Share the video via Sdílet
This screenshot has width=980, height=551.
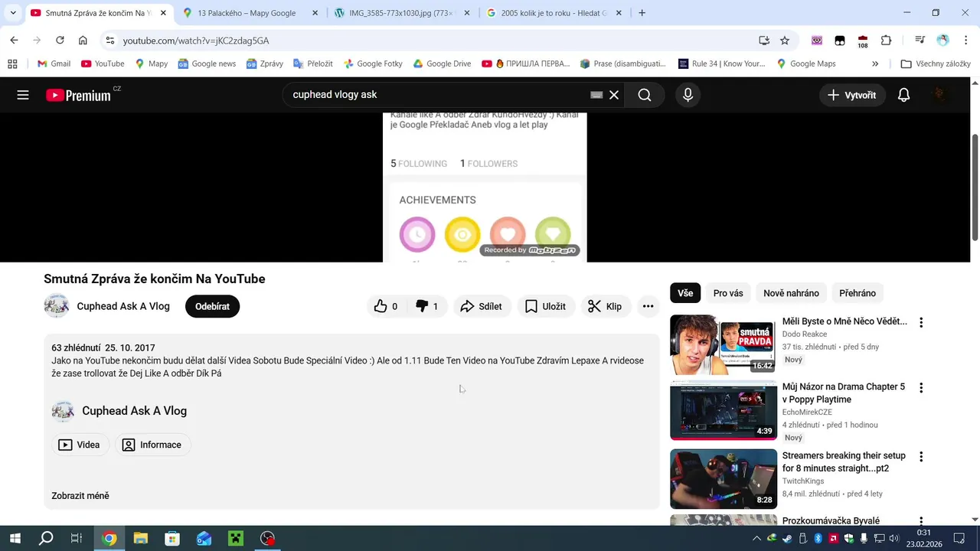[482, 306]
